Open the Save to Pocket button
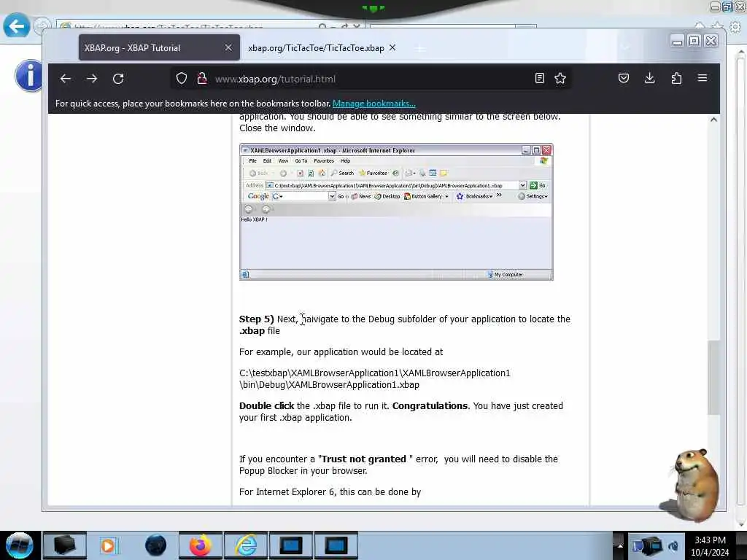The image size is (747, 560). click(x=624, y=78)
